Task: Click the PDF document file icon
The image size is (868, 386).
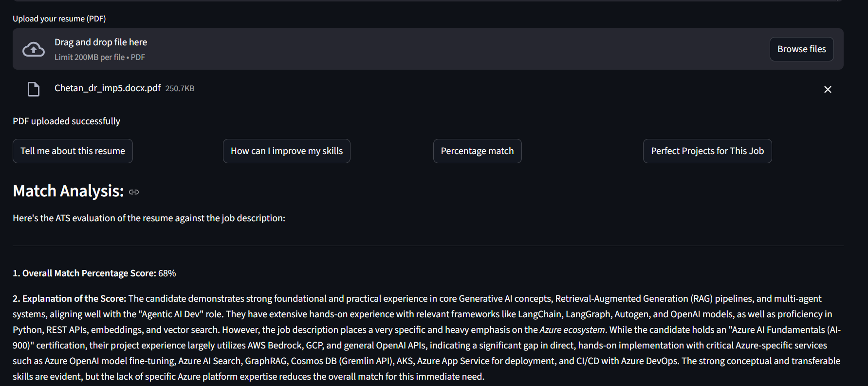Action: click(34, 89)
